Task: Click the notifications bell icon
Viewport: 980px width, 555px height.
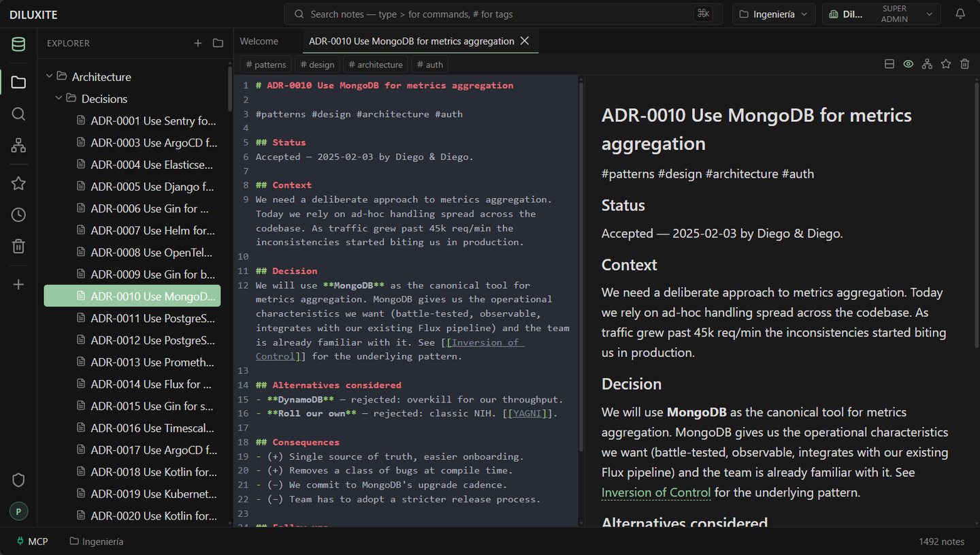Action: point(960,14)
